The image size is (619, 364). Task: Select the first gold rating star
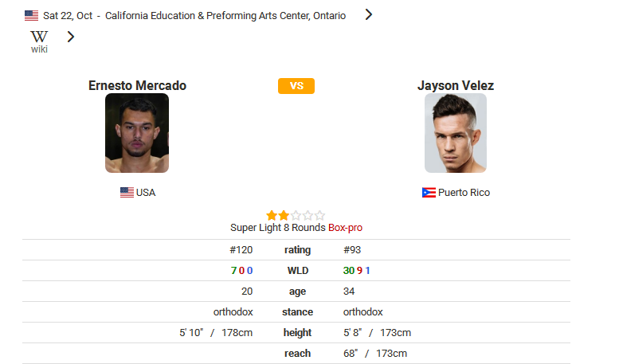[x=272, y=216]
